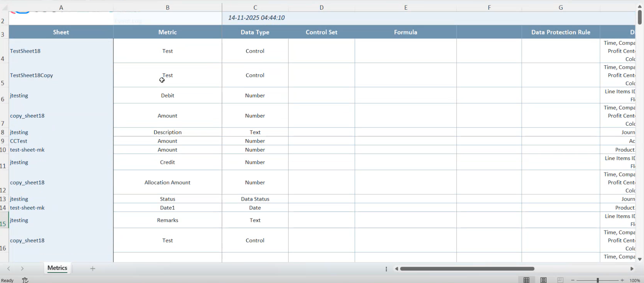Click the zoom slider handle
The image size is (644, 283).
tap(598, 280)
